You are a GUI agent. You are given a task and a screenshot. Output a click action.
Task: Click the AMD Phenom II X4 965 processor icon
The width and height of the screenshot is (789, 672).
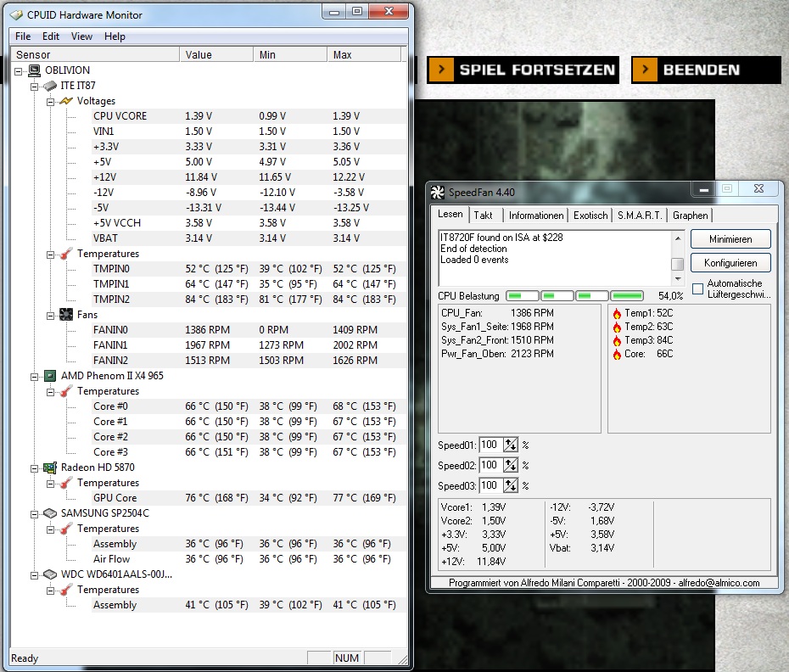point(50,376)
